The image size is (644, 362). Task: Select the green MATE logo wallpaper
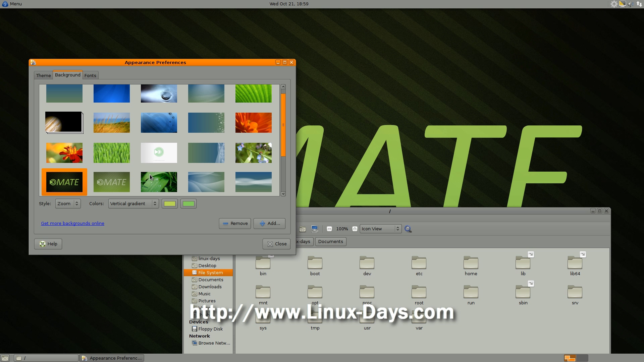(112, 182)
